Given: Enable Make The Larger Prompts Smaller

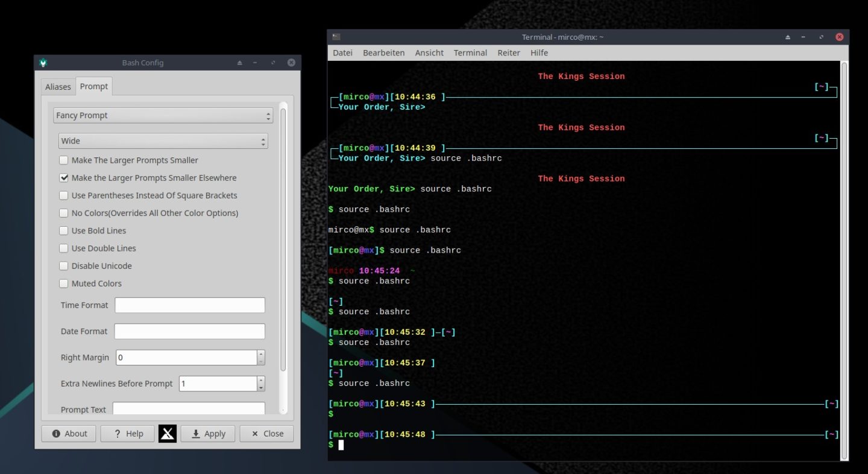Looking at the screenshot, I should click(64, 160).
